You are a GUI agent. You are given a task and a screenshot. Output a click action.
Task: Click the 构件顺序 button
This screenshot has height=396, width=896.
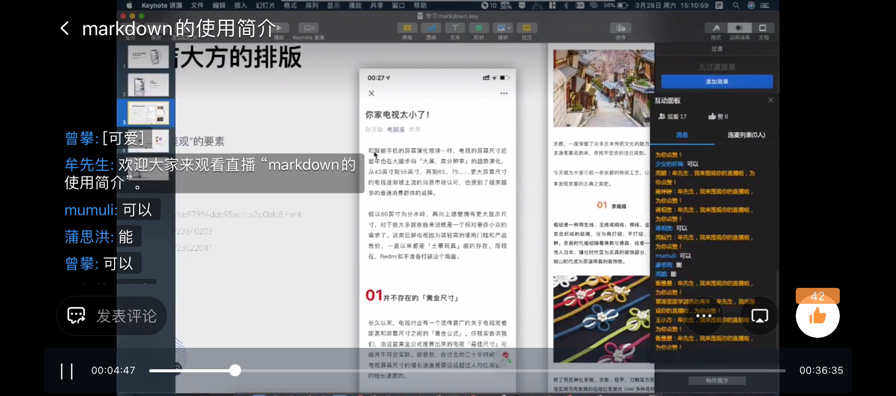tap(717, 381)
